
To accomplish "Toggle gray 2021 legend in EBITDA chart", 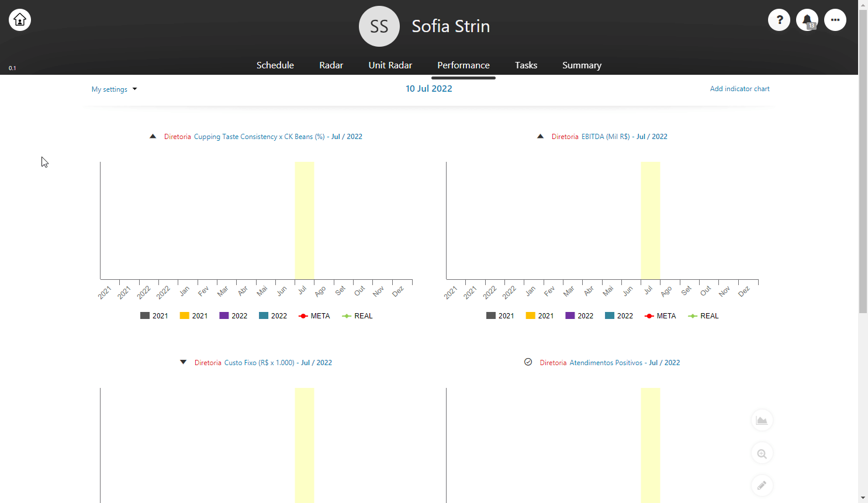I will (500, 316).
